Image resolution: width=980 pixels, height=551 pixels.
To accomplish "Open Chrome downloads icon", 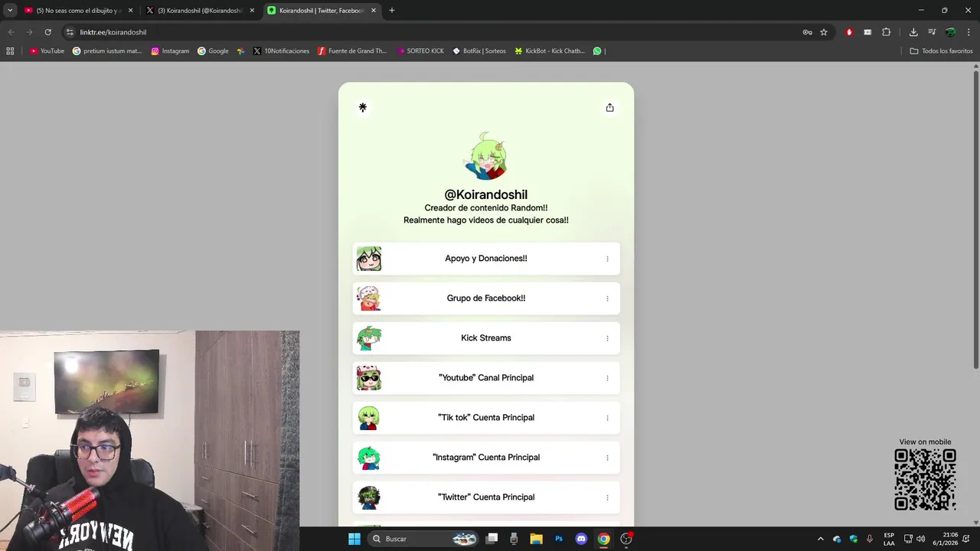I will point(913,32).
